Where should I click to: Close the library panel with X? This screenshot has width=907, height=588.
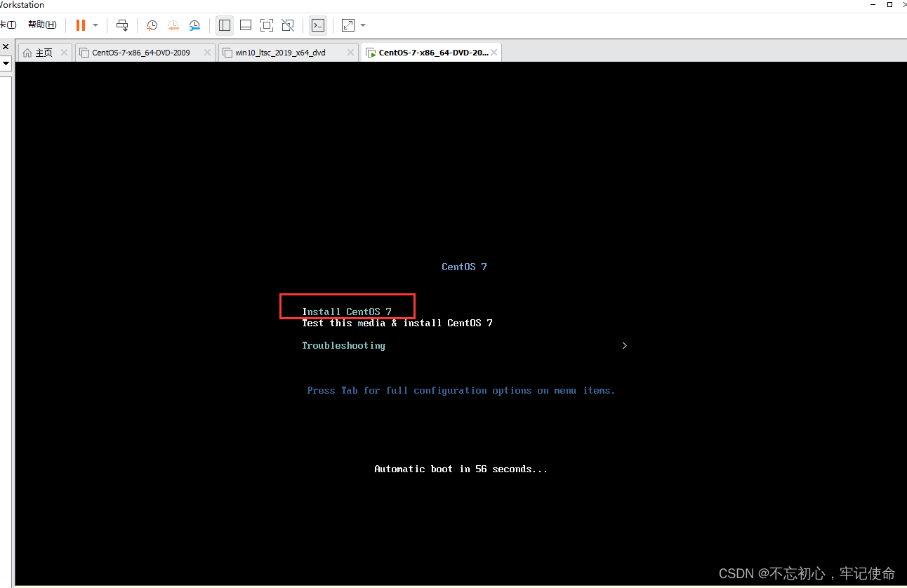coord(6,47)
